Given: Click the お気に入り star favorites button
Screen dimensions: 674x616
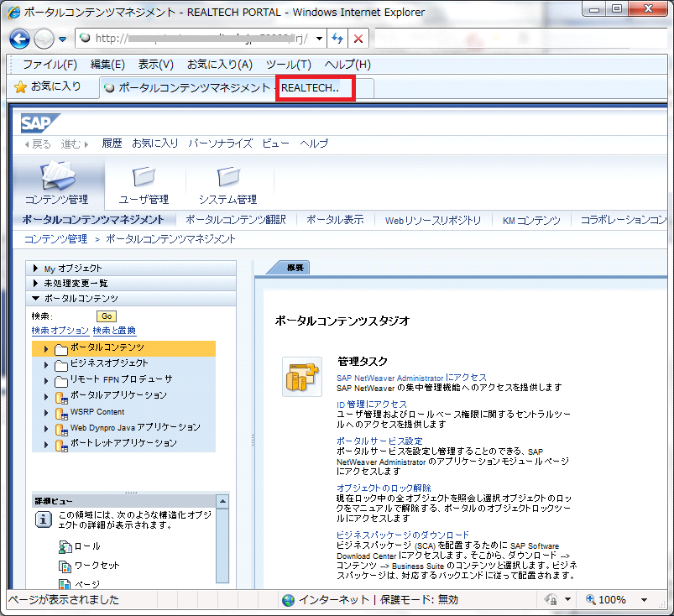Looking at the screenshot, I should (x=47, y=86).
